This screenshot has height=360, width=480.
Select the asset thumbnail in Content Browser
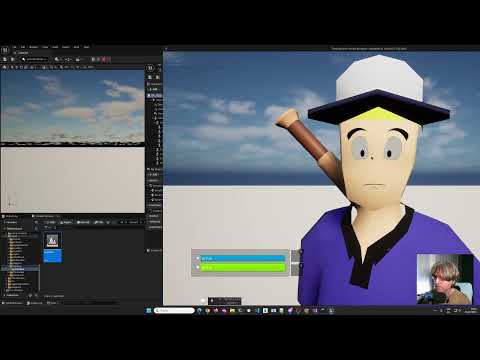click(53, 247)
